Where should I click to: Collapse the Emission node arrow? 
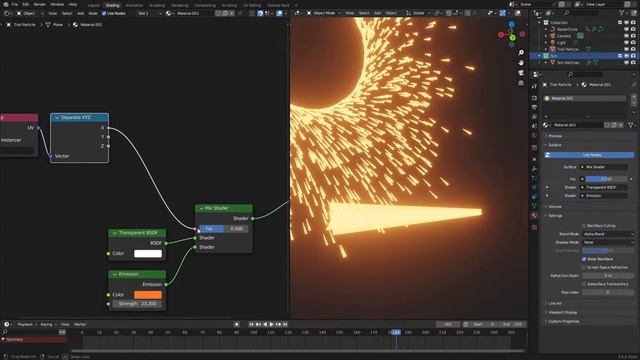click(x=115, y=274)
